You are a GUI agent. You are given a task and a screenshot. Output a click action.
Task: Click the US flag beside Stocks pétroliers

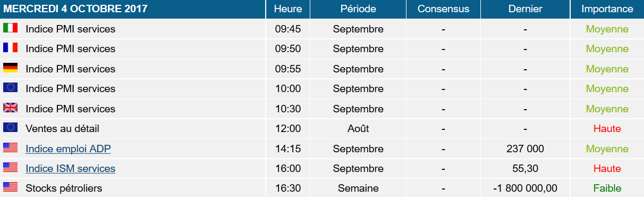tap(11, 187)
